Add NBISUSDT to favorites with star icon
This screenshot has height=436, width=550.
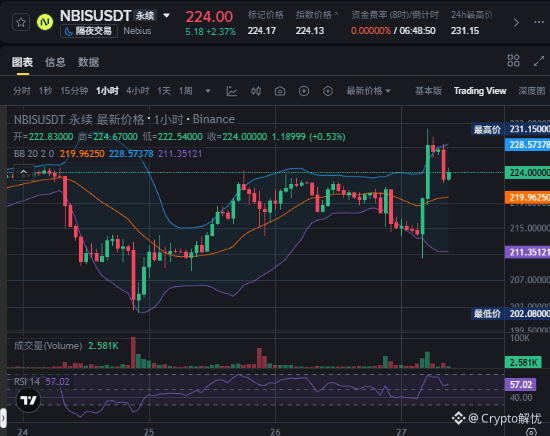point(21,22)
